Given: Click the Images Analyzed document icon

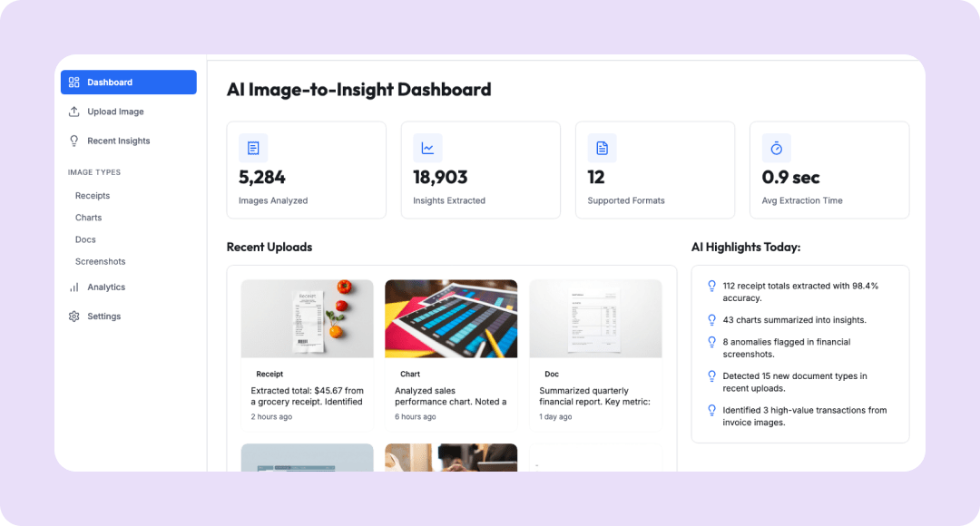Looking at the screenshot, I should point(253,148).
